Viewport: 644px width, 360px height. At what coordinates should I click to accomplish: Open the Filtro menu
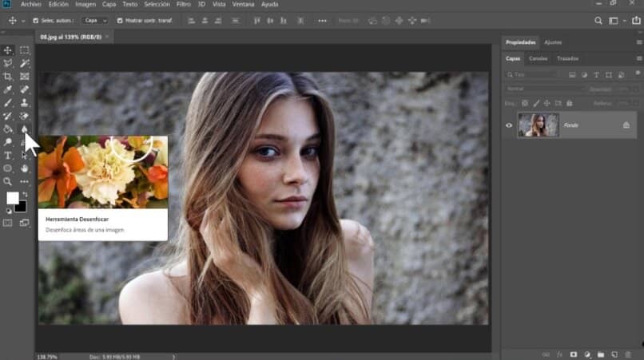[x=184, y=4]
